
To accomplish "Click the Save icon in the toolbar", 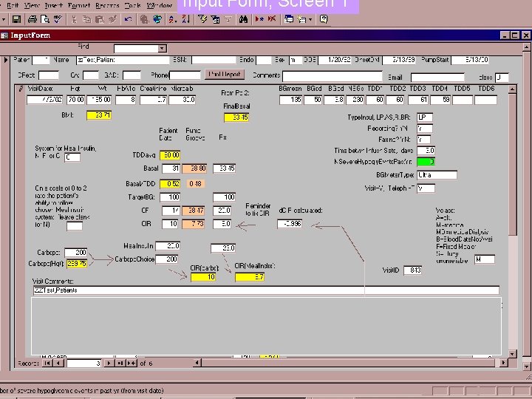I will (x=16, y=19).
